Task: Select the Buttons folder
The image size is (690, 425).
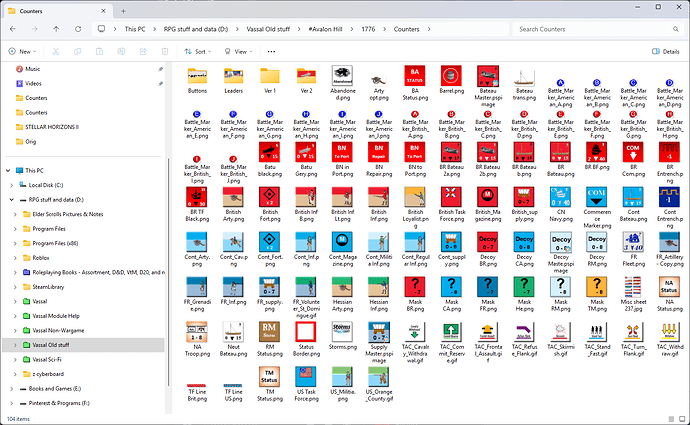Action: pos(197,80)
